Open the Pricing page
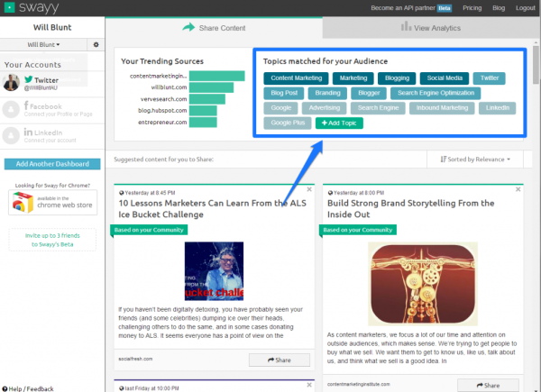This screenshot has height=392, width=541. pyautogui.click(x=472, y=7)
